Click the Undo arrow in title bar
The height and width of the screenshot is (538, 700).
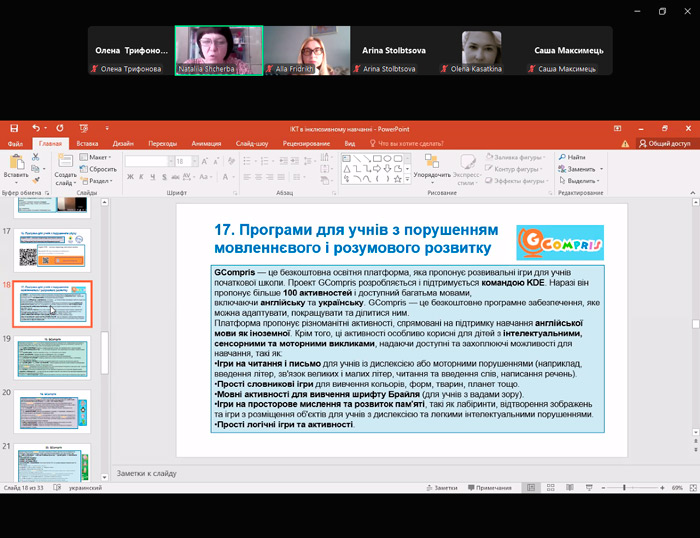click(35, 129)
